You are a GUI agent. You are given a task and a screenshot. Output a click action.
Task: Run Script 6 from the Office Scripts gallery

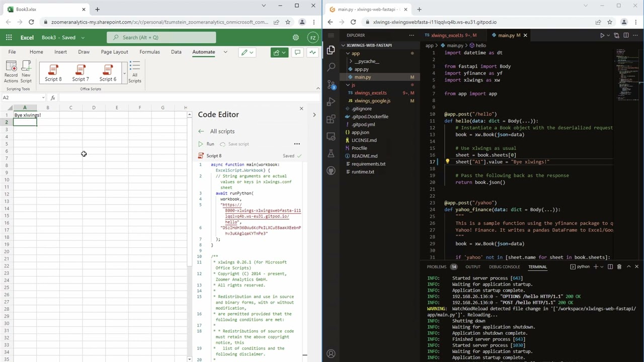point(108,73)
